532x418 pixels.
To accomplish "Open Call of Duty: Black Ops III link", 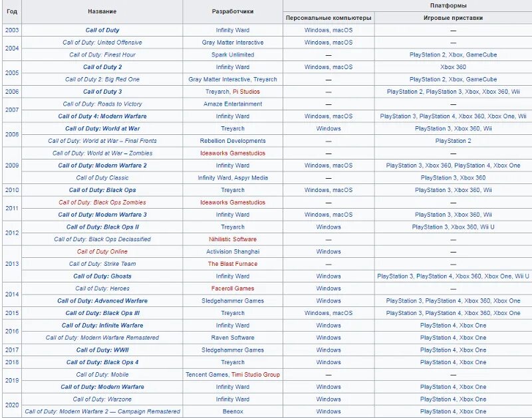I will 102,313.
